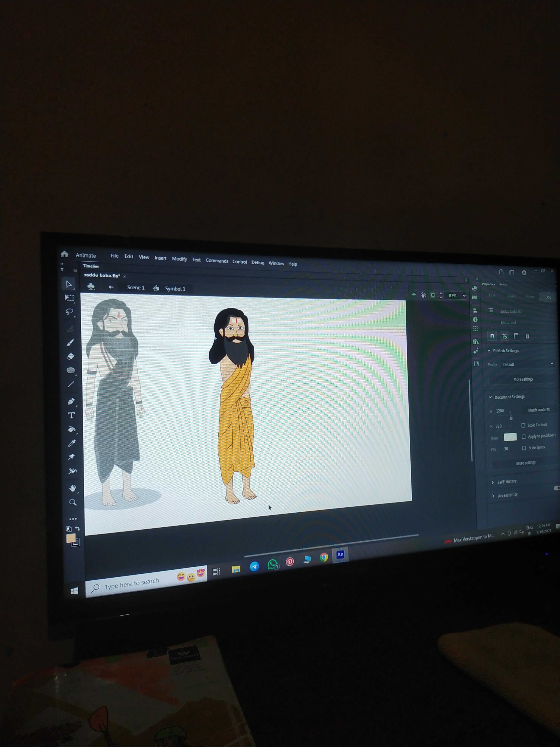The width and height of the screenshot is (560, 747).
Task: Click the back arrow in edit bar
Action: 111,287
